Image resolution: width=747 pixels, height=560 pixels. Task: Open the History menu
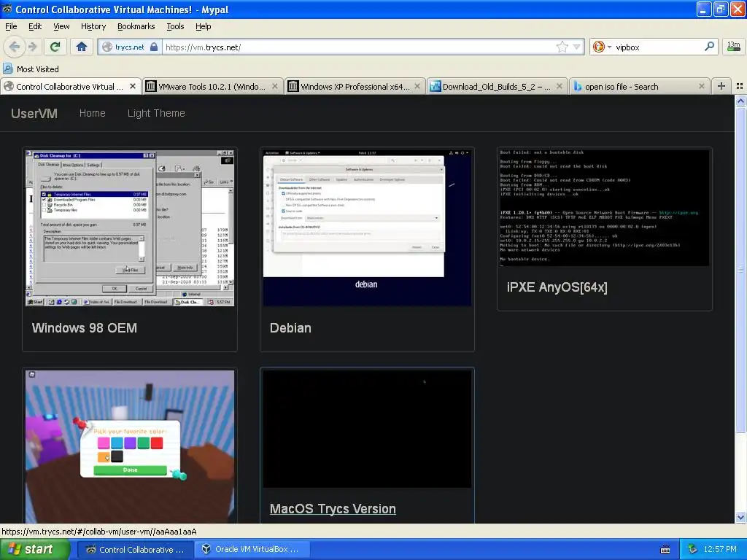click(x=93, y=26)
